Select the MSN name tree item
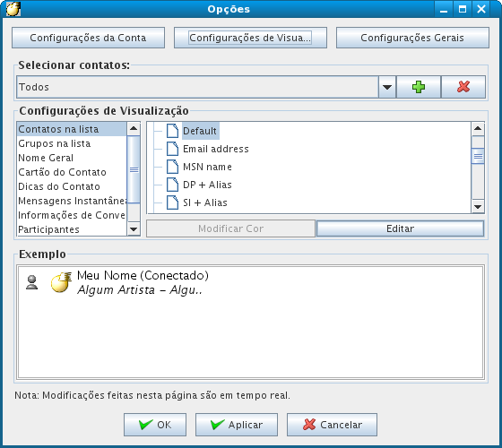 (207, 167)
